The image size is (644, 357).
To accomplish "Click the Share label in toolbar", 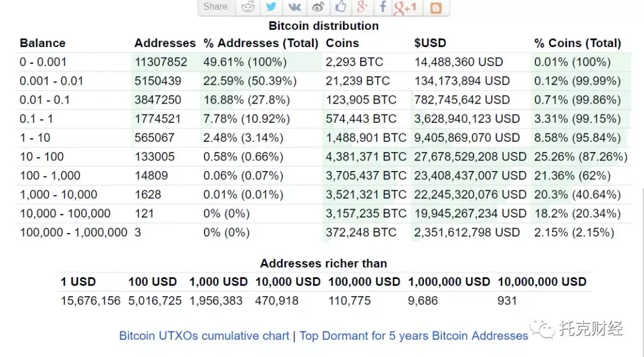I will coord(215,7).
